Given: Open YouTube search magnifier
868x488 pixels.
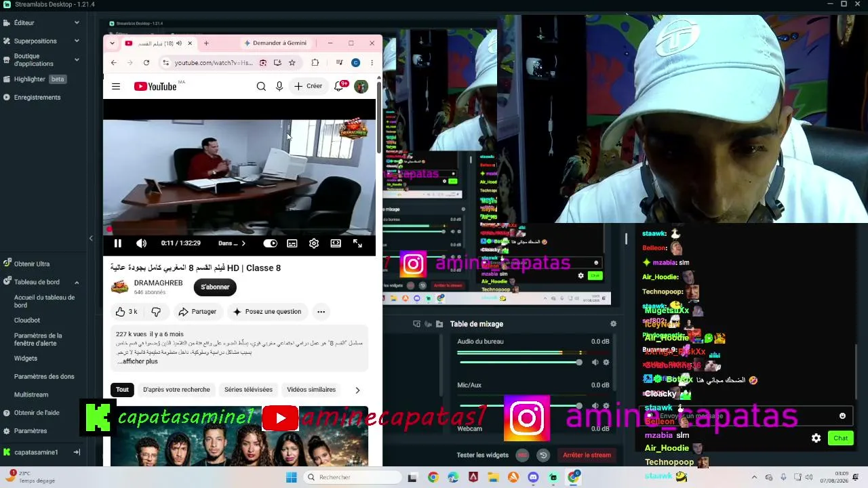Looking at the screenshot, I should pyautogui.click(x=261, y=86).
